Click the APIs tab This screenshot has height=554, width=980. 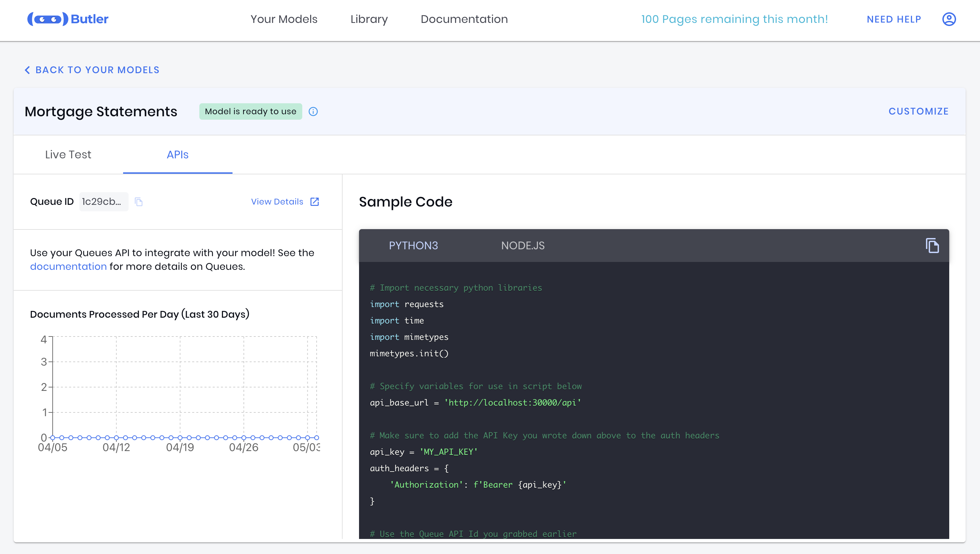point(178,155)
